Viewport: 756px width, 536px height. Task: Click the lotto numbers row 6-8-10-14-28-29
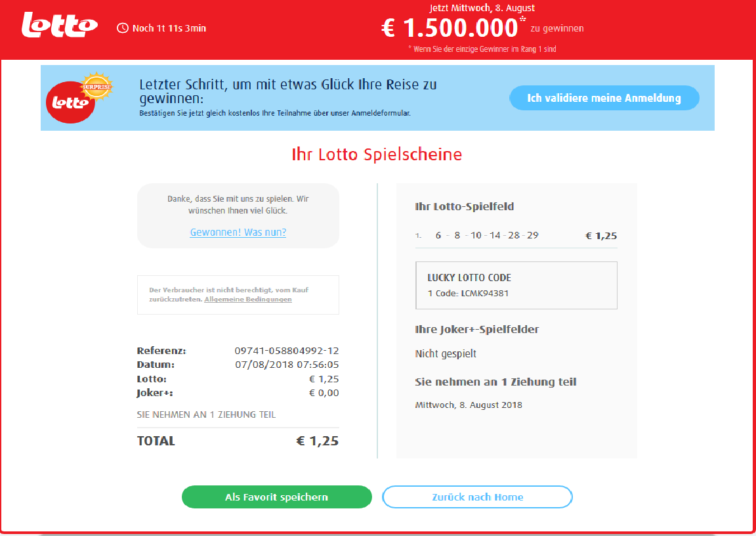[x=486, y=235]
